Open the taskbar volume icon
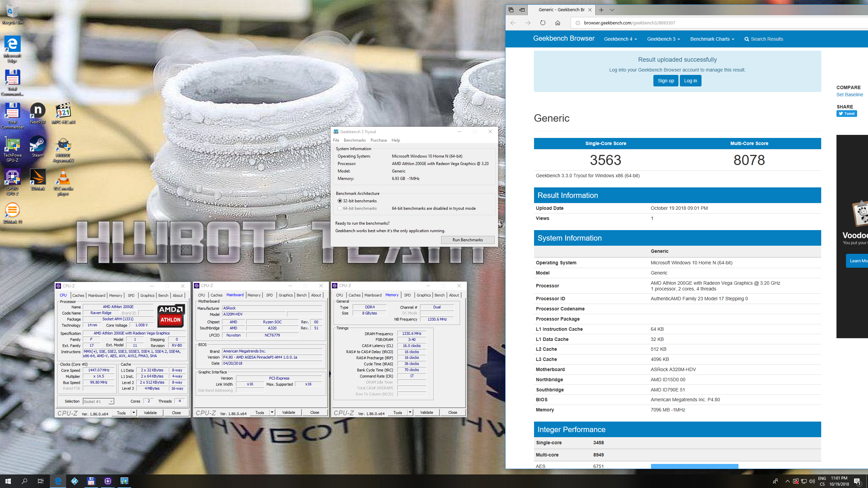The width and height of the screenshot is (868, 488). [x=812, y=481]
